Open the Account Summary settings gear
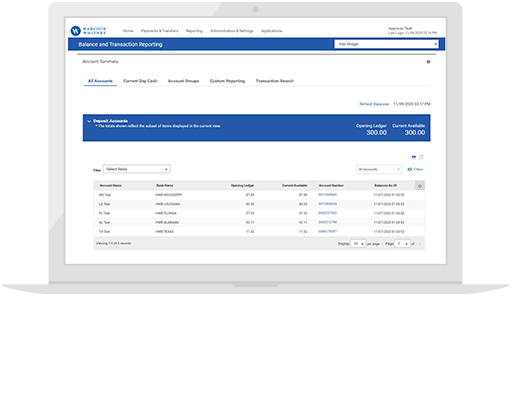Screen dimensions: 512x400 coord(428,62)
